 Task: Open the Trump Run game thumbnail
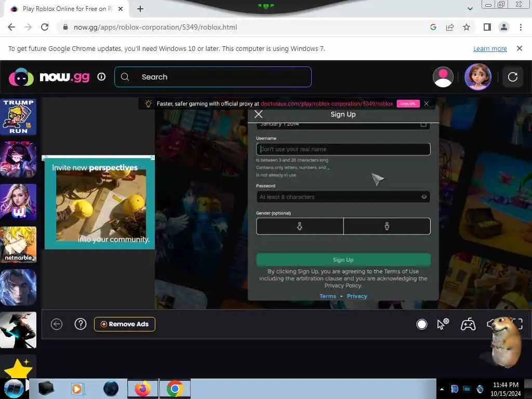18,117
